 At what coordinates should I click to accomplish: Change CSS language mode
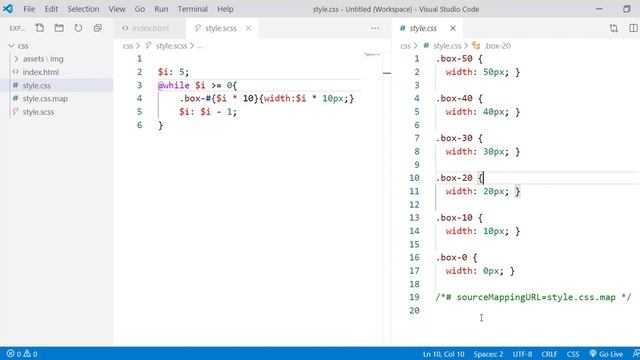573,354
